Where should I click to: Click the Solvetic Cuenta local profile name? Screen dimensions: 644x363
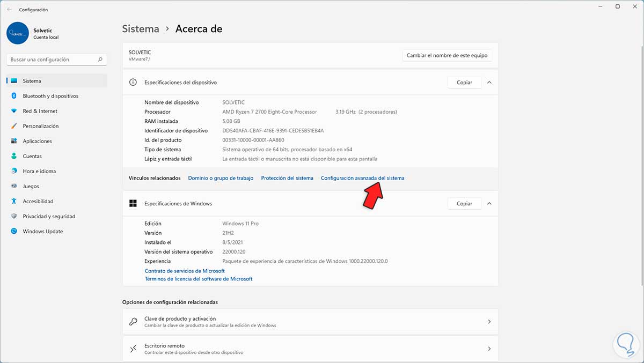(45, 33)
